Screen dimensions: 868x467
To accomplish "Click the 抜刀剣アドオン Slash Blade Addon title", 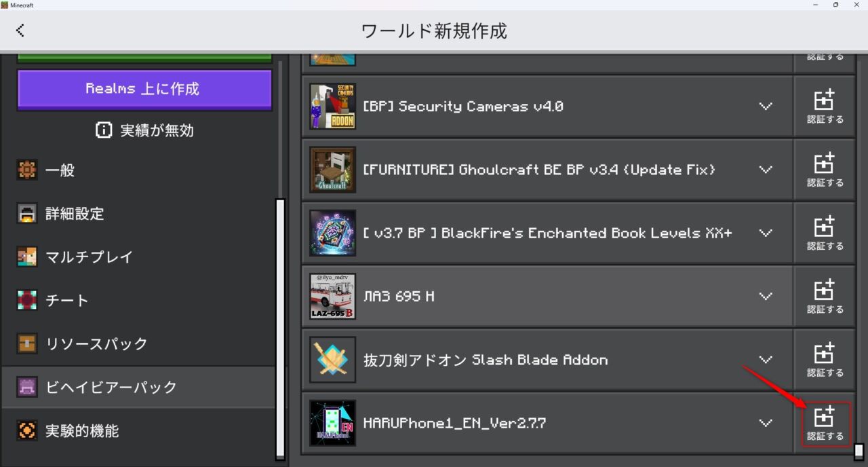I will click(486, 360).
